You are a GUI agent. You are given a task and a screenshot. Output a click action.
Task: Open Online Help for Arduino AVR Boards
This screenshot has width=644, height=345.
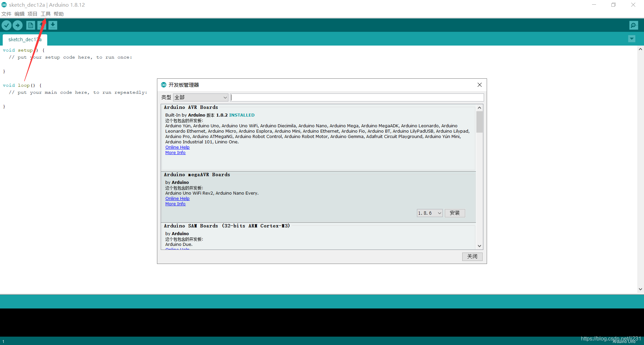tap(177, 147)
